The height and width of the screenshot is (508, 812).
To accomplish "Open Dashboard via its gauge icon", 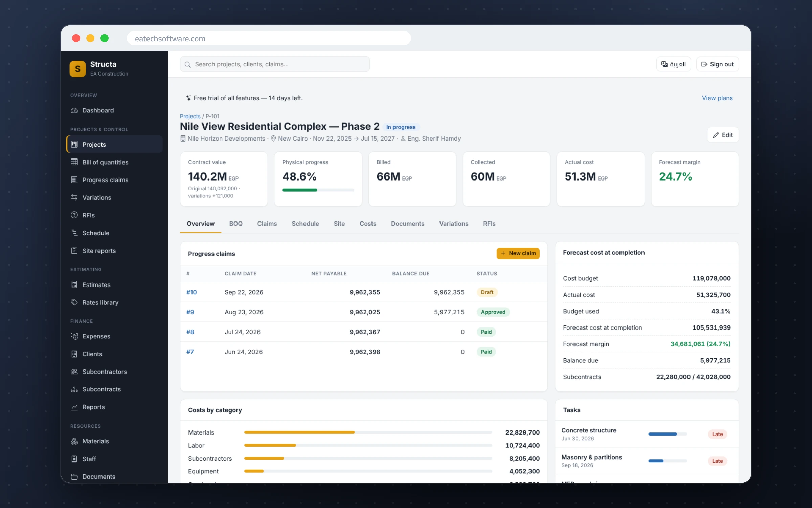I will click(74, 110).
